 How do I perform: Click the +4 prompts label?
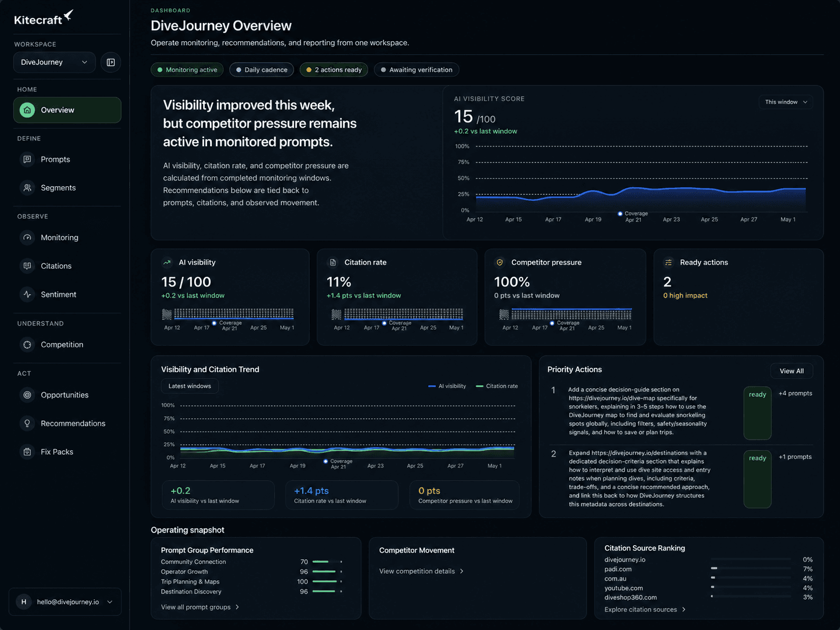[x=795, y=394]
